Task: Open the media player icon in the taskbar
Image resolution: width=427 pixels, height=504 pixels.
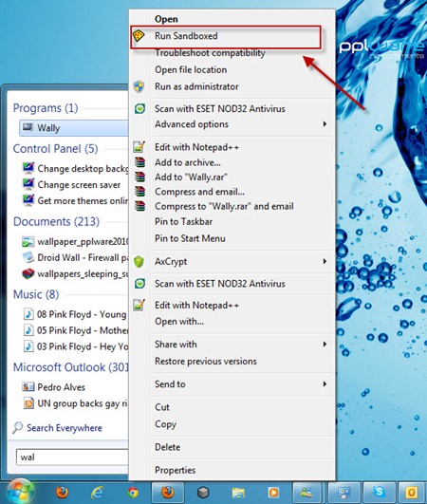Action: (273, 493)
